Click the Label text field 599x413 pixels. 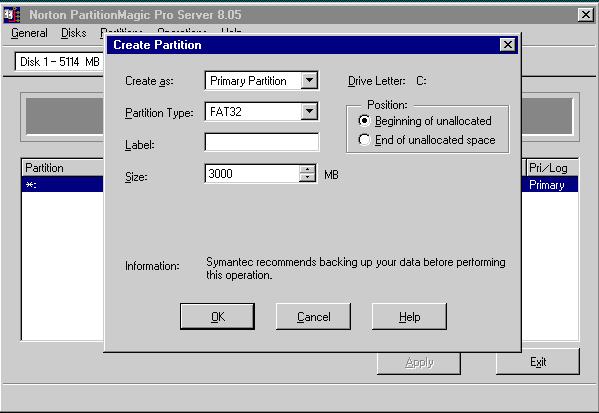pyautogui.click(x=261, y=142)
